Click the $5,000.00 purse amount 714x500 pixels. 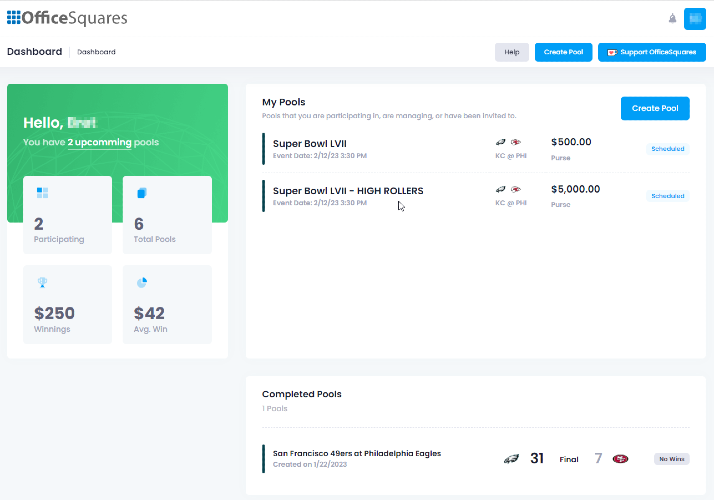pyautogui.click(x=576, y=189)
